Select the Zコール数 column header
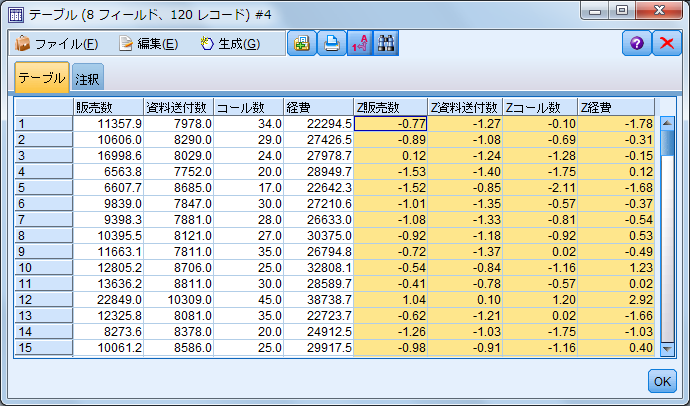This screenshot has height=406, width=690. click(x=540, y=107)
